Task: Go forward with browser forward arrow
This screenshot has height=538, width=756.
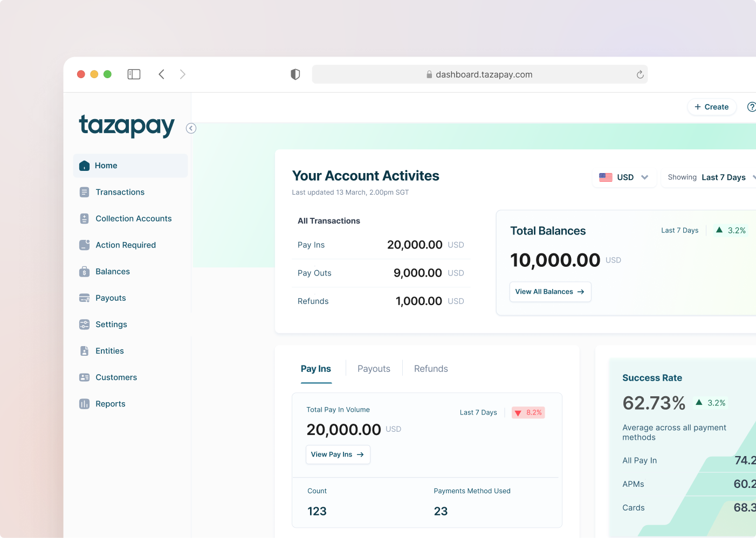Action: (182, 74)
